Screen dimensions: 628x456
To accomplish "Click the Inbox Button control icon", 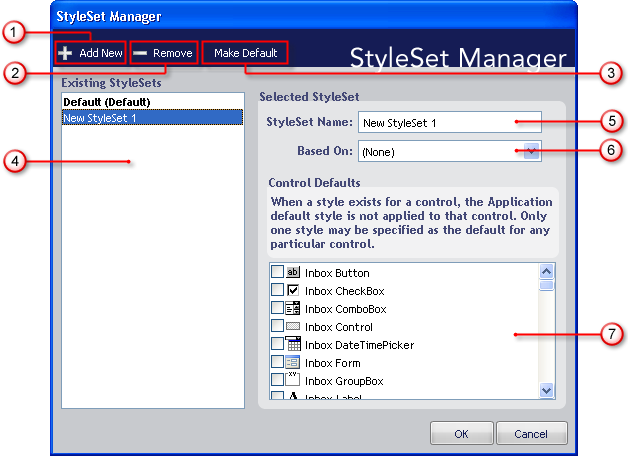I will tap(293, 272).
